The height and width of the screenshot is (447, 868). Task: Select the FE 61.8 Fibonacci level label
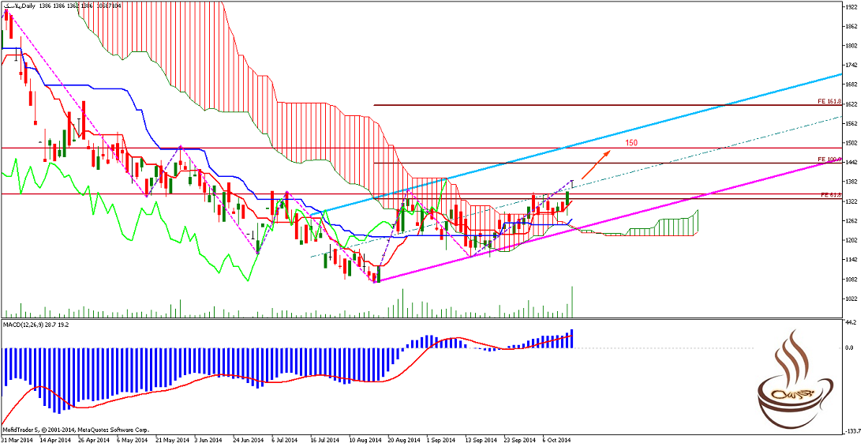point(830,194)
